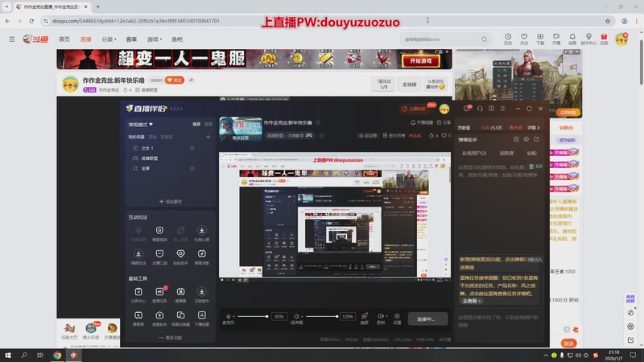Mute the 麦克风 microphone icon

click(x=229, y=316)
